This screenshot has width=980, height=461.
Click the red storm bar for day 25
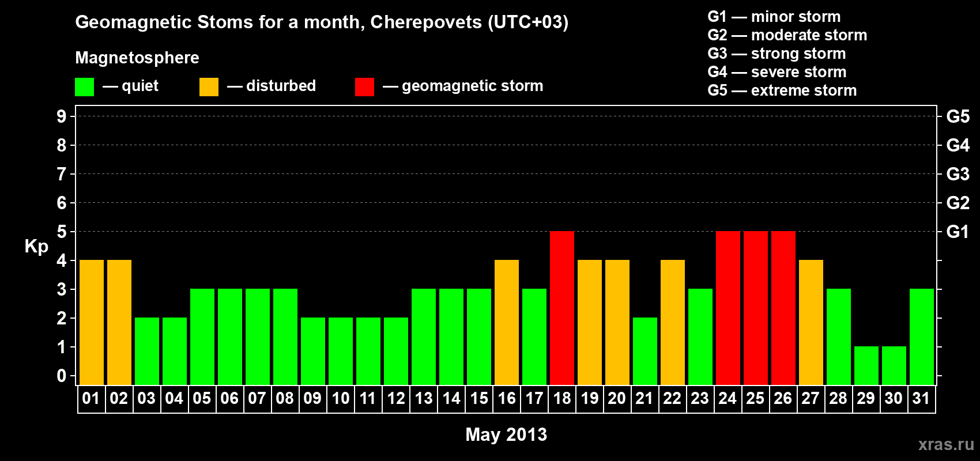point(756,308)
